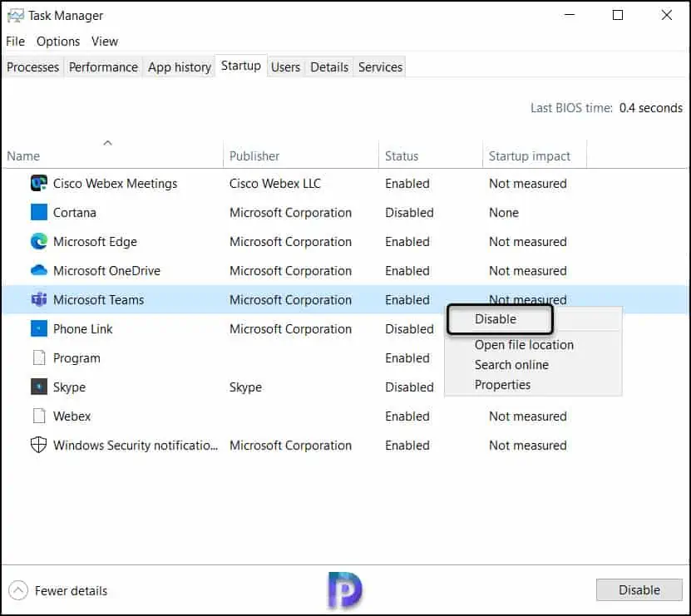Click the Microsoft Teams icon
691x616 pixels.
pos(39,299)
